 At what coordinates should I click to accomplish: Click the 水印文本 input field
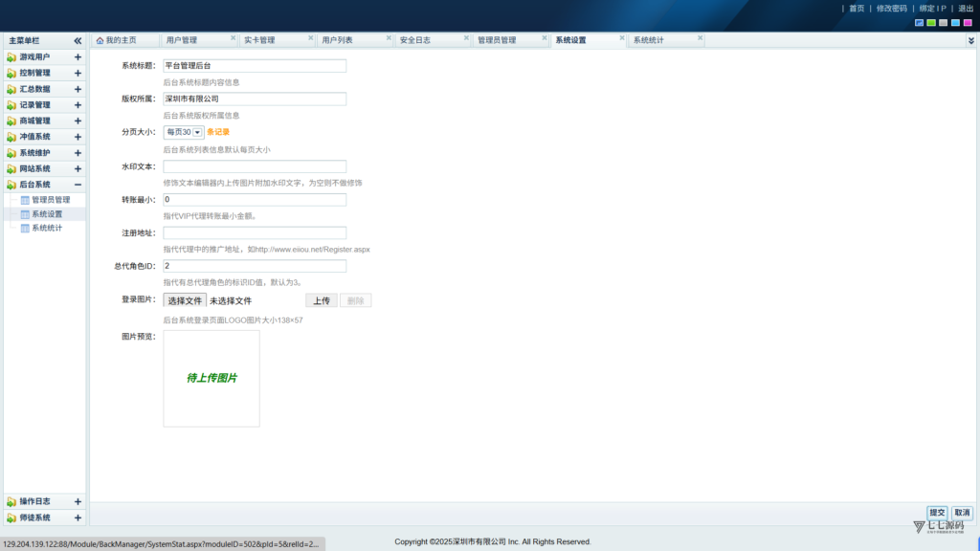click(255, 166)
